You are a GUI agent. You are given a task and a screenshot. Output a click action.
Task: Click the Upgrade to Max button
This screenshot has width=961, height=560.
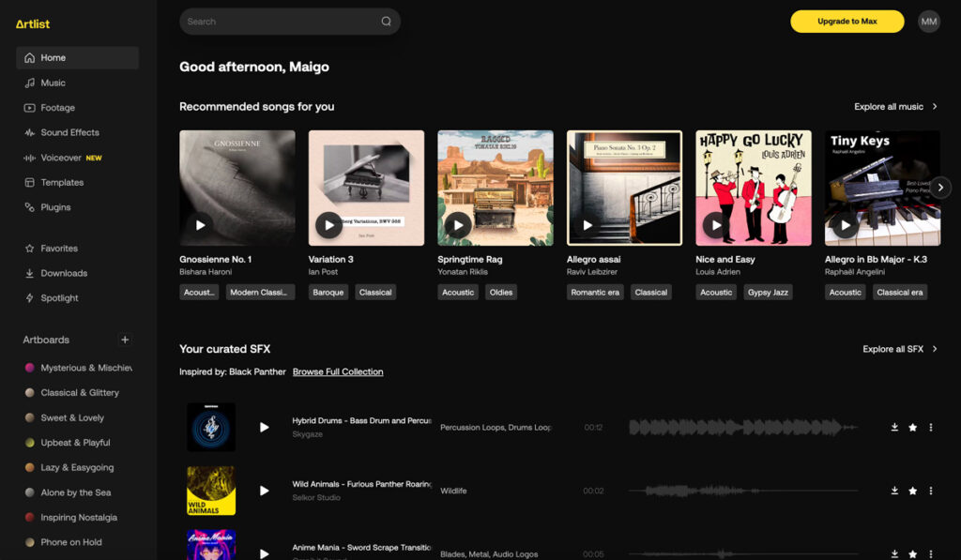click(x=847, y=22)
